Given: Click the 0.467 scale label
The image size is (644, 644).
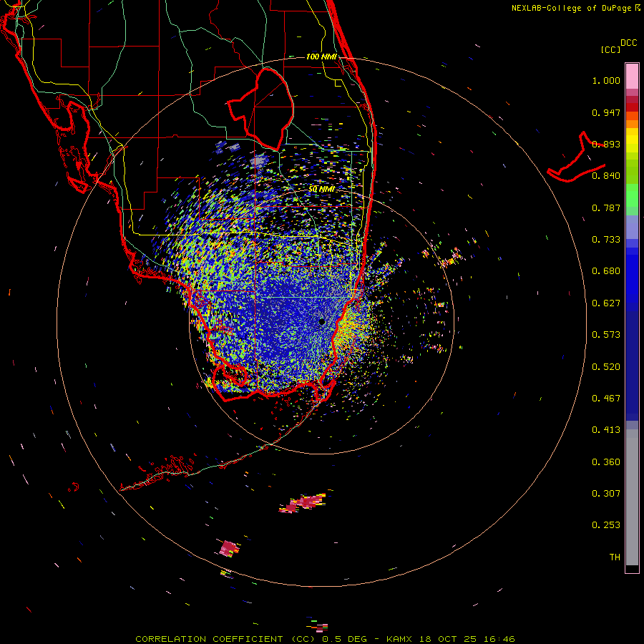Looking at the screenshot, I should (x=606, y=399).
